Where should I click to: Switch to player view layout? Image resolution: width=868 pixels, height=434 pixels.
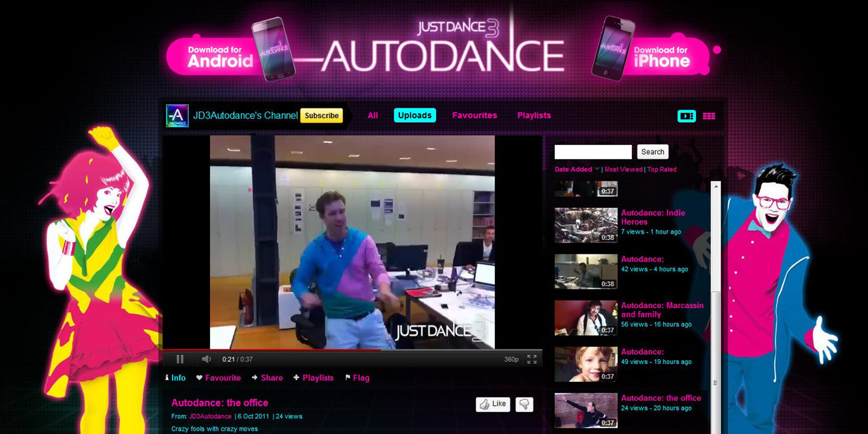pyautogui.click(x=686, y=116)
